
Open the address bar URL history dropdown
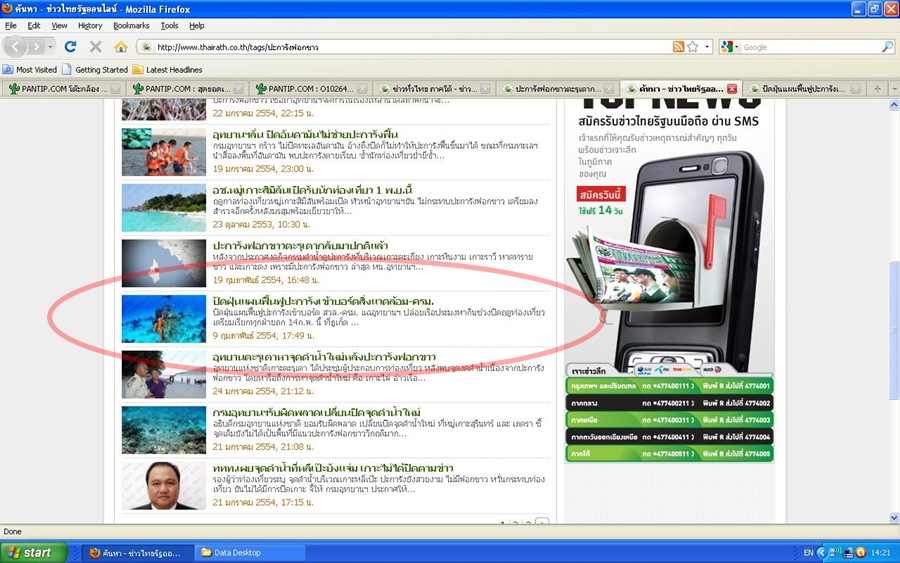pos(707,47)
